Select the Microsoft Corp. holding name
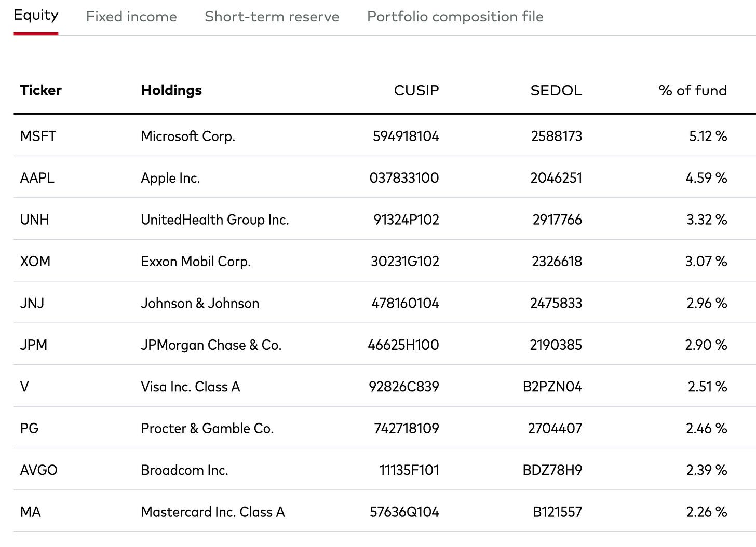Viewport: 756px width, 547px height. [188, 136]
